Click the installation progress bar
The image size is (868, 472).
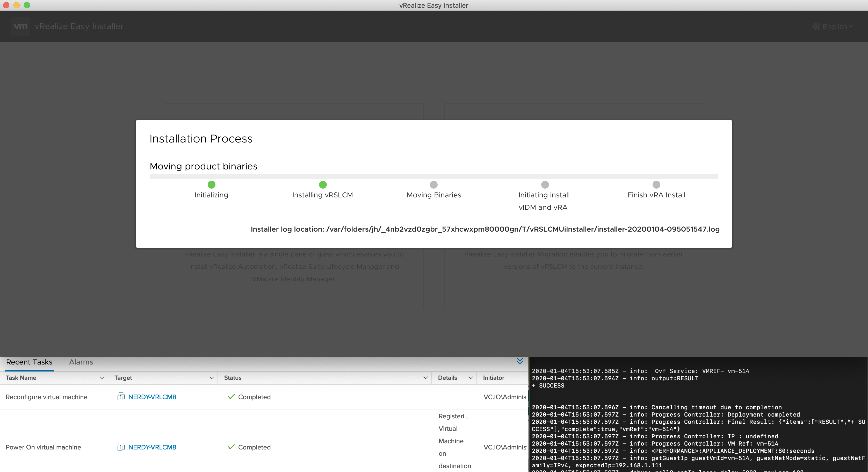point(434,177)
